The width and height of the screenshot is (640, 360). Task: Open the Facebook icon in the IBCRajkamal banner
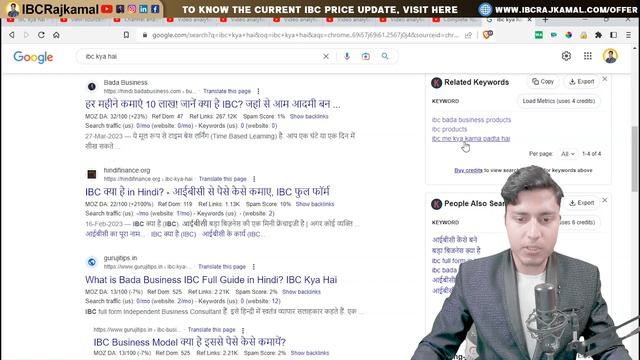pos(156,9)
